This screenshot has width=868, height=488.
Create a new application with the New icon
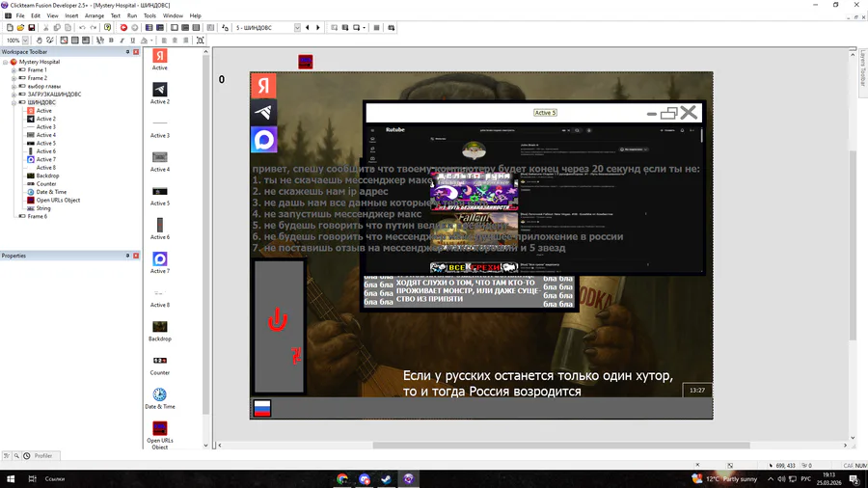(10, 28)
